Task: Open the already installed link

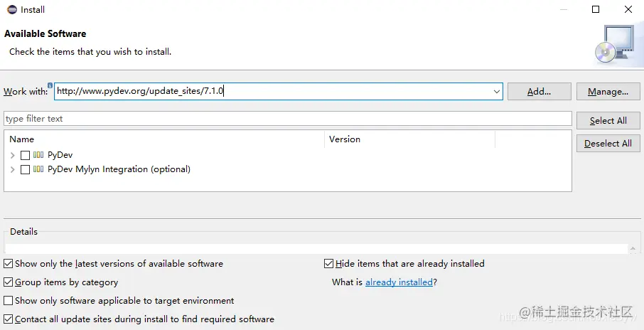Action: [x=399, y=282]
